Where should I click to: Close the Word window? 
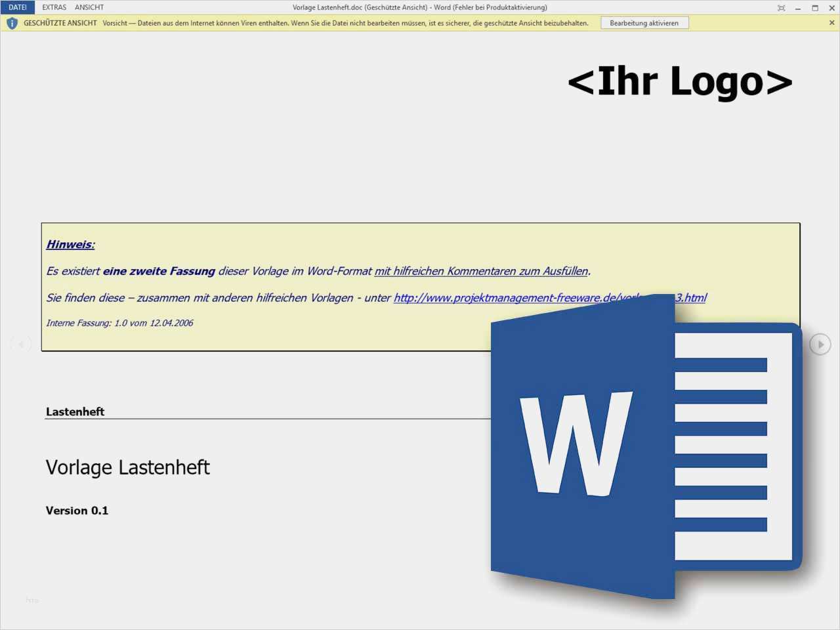pyautogui.click(x=832, y=8)
